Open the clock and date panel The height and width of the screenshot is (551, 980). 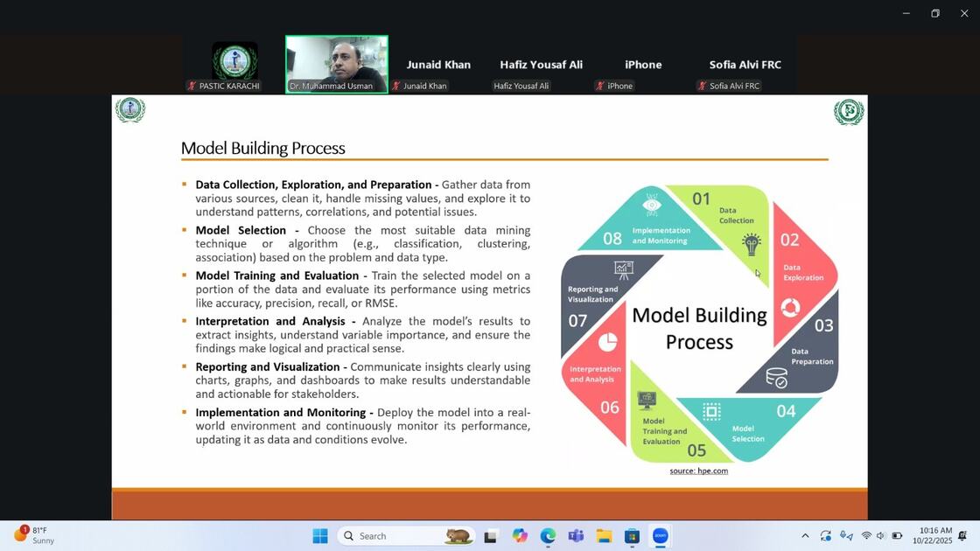click(x=935, y=536)
